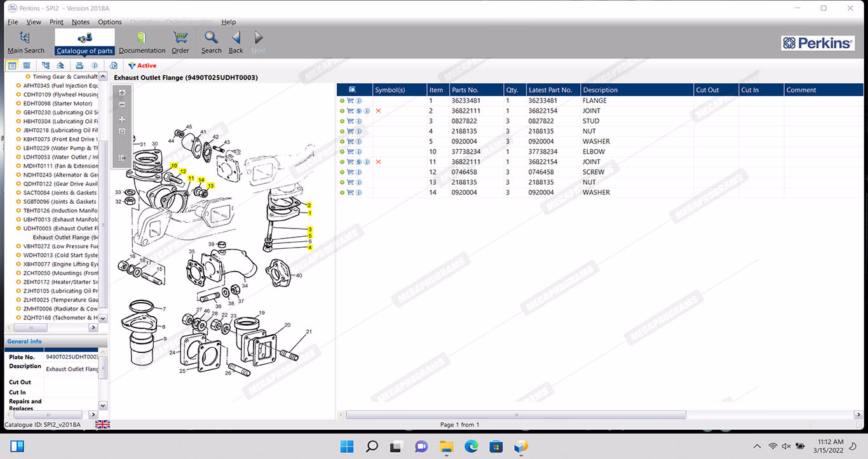Click the second list view layout icon
Image resolution: width=868 pixels, height=459 pixels.
27,65
